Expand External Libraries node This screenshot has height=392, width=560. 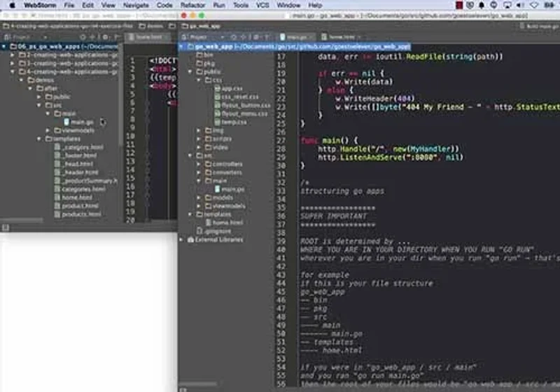tap(181, 239)
